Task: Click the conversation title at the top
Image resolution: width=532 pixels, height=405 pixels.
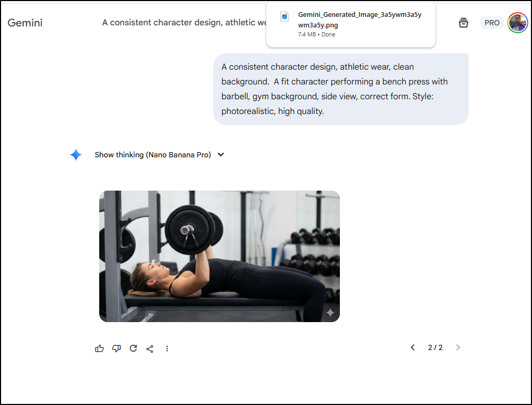Action: (184, 22)
